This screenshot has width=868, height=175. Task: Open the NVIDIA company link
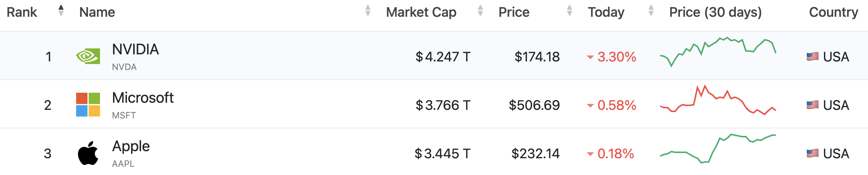click(135, 50)
